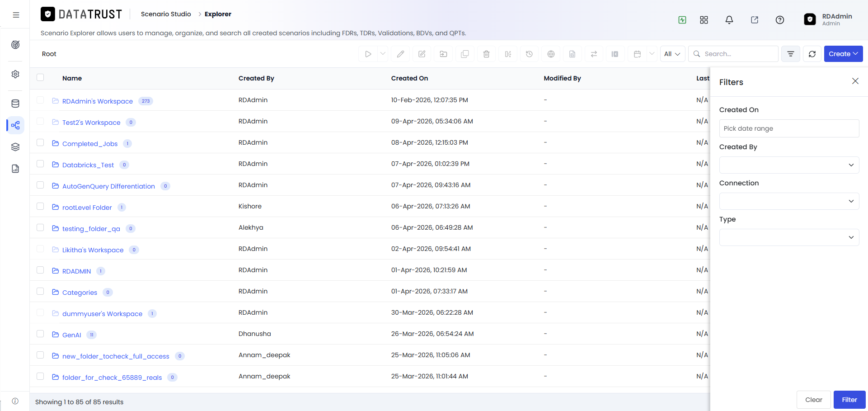Click the Filter apply button
This screenshot has height=411, width=868.
point(849,400)
